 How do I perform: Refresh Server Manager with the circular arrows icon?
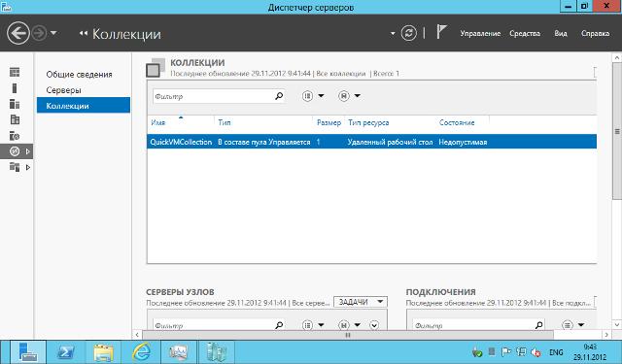408,33
